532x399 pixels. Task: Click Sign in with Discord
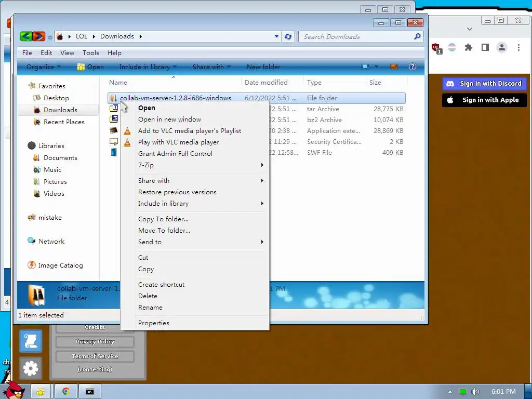(484, 84)
